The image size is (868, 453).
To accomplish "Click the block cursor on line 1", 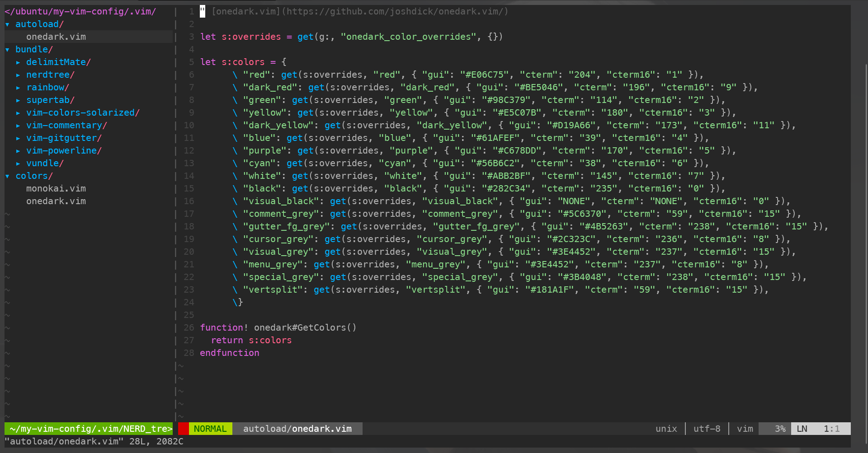I will coord(203,12).
